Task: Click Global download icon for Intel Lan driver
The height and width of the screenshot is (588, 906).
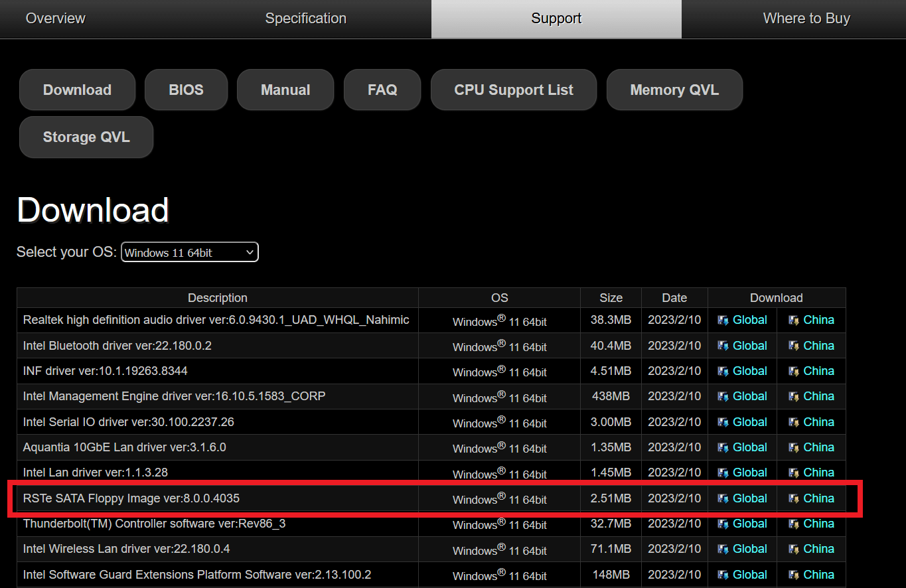Action: pos(723,473)
